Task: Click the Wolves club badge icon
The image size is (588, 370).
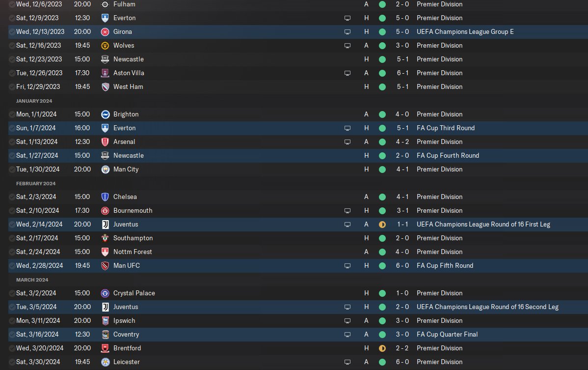Action: [x=105, y=46]
